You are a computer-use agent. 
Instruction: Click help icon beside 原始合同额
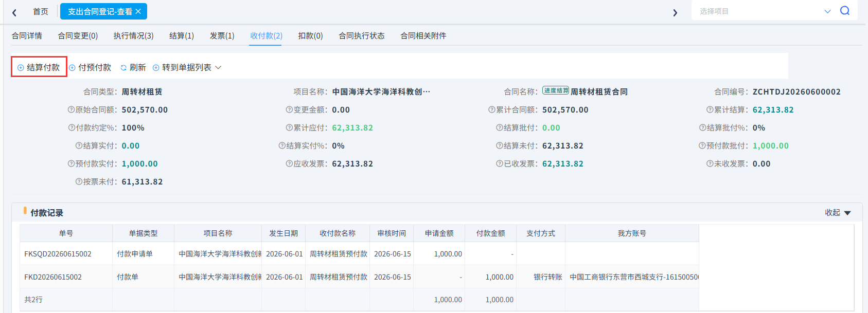71,110
